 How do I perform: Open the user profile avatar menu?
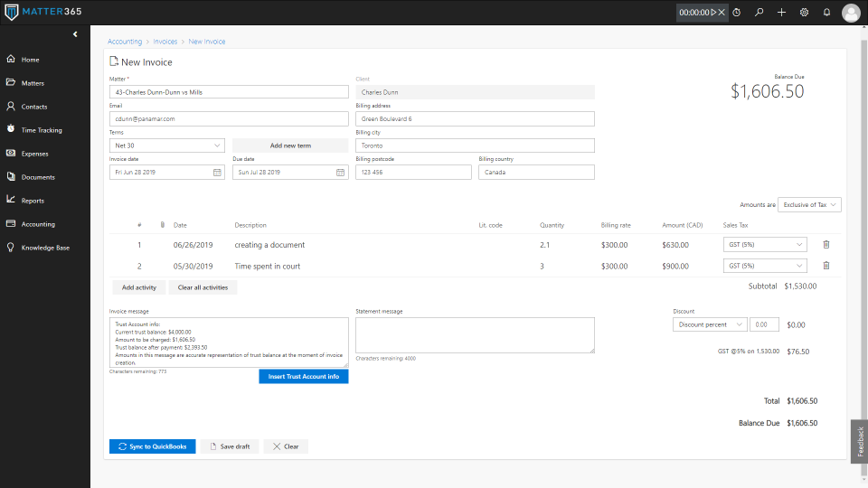tap(851, 13)
